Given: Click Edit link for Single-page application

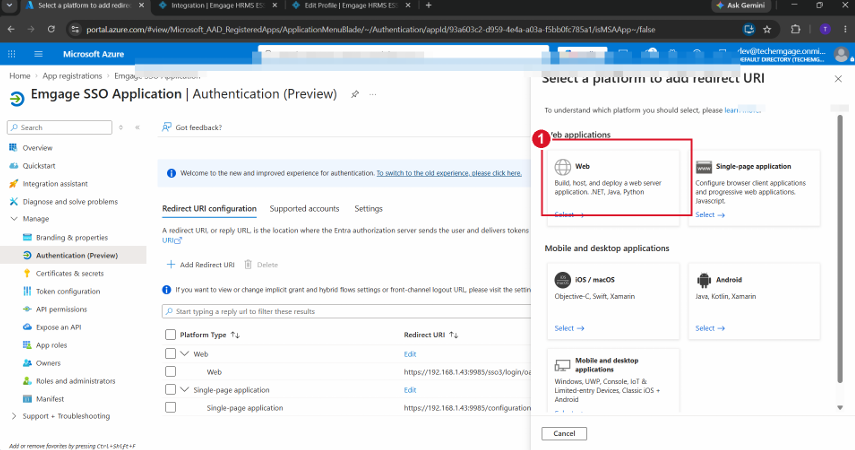Looking at the screenshot, I should pyautogui.click(x=410, y=390).
